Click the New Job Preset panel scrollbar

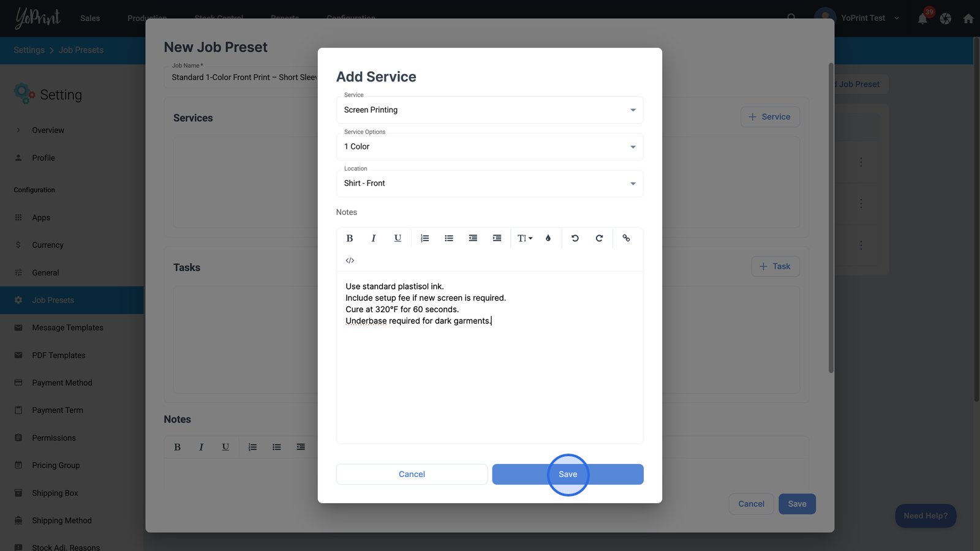click(x=831, y=217)
